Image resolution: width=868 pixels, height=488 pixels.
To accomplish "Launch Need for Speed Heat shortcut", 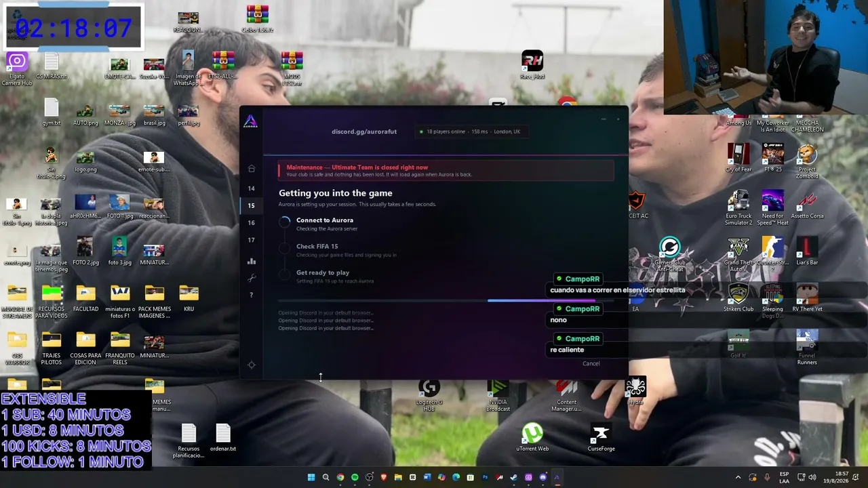I will (x=772, y=209).
